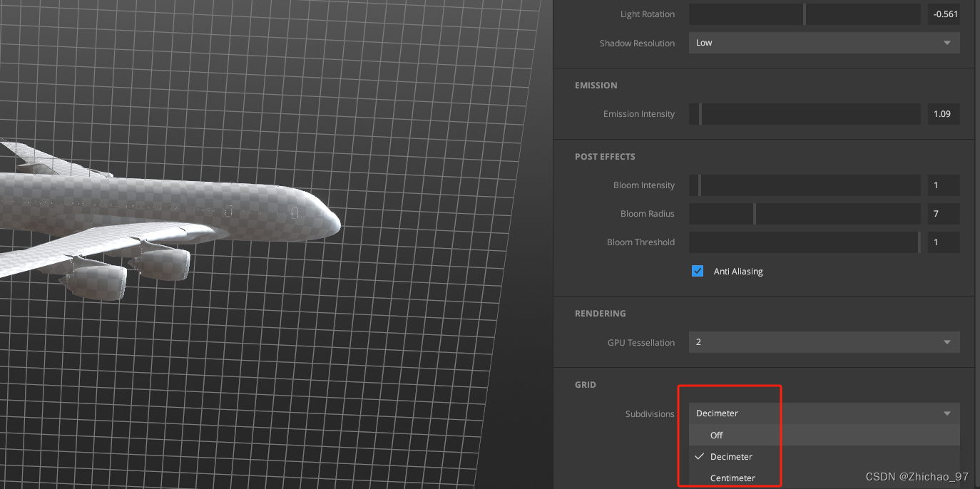Viewport: 980px width, 489px height.
Task: Click the CSDN @Zhichao_97 watermark
Action: pyautogui.click(x=917, y=476)
